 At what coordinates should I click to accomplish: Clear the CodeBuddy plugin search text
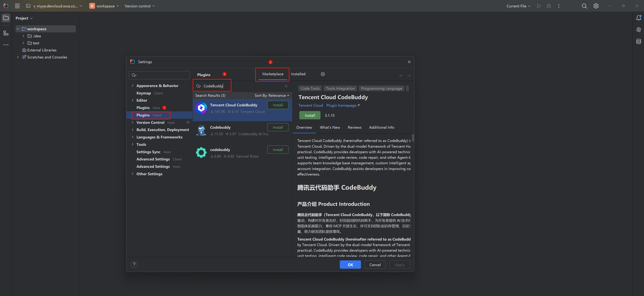286,86
